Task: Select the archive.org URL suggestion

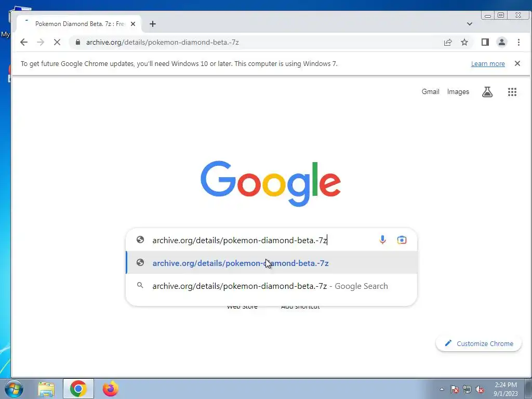Action: (271, 262)
